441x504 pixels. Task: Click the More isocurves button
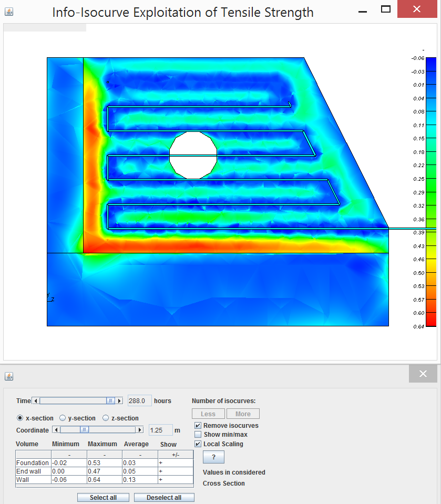[243, 414]
